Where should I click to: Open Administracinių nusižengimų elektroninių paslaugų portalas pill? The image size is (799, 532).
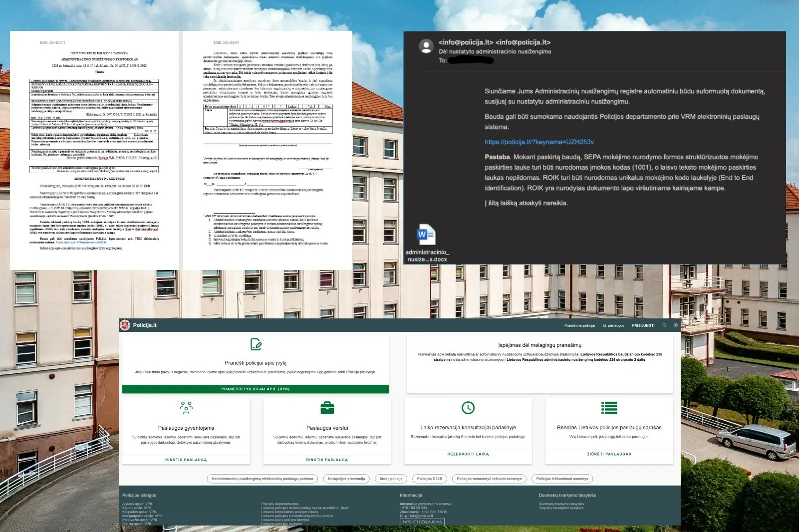pyautogui.click(x=263, y=479)
